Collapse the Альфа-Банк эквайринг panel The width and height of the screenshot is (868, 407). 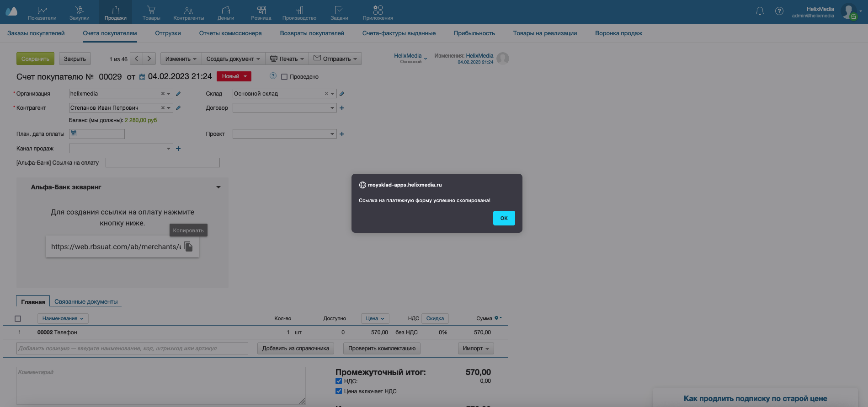tap(218, 187)
